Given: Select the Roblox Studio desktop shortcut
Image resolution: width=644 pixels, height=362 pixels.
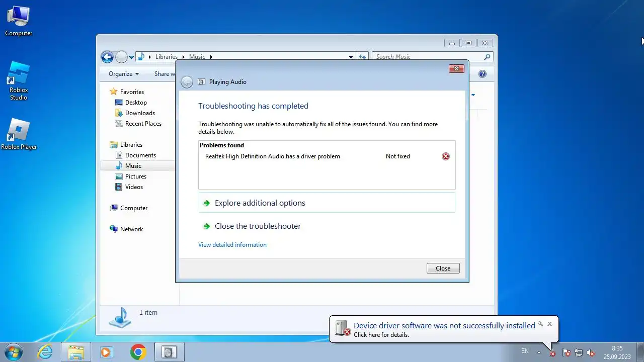Looking at the screenshot, I should 19,80.
